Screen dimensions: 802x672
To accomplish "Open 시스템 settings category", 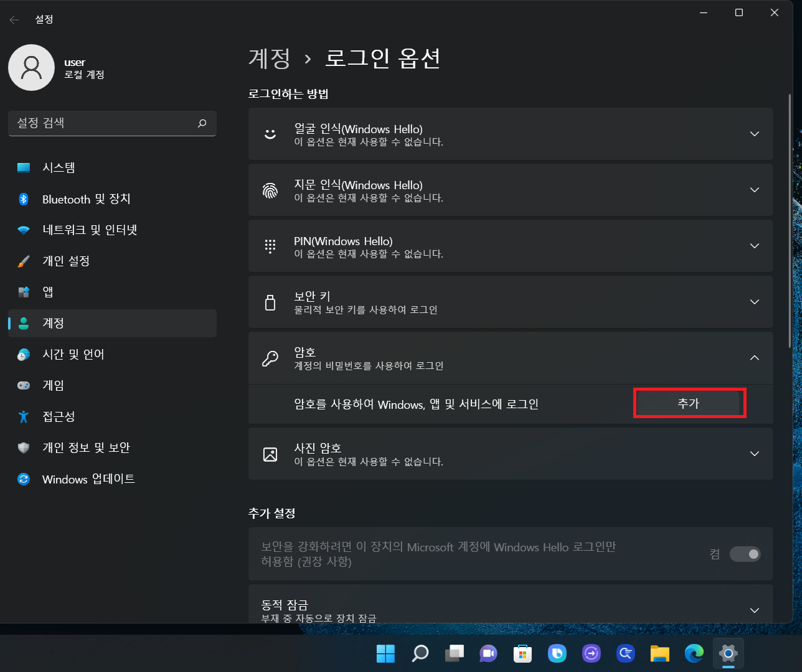I will click(x=112, y=168).
